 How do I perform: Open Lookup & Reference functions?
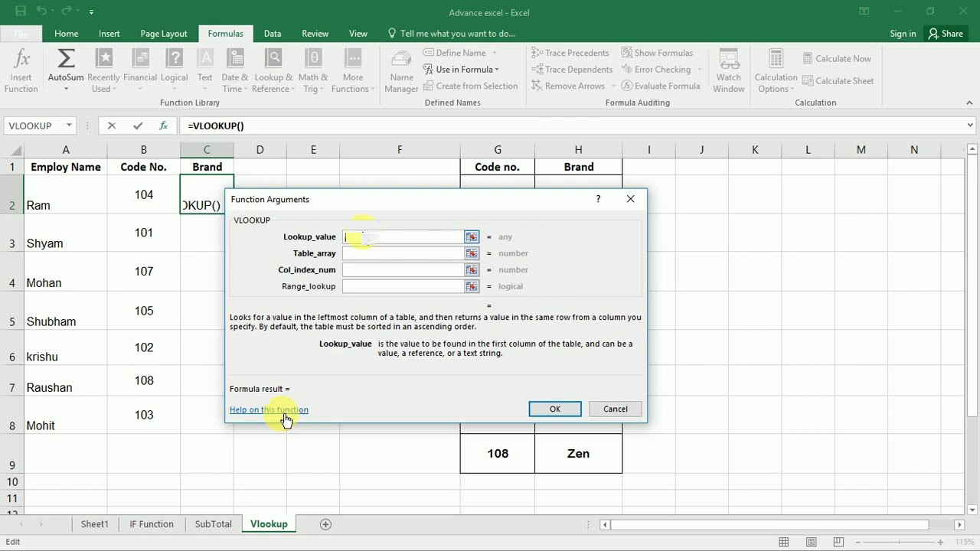pos(273,71)
